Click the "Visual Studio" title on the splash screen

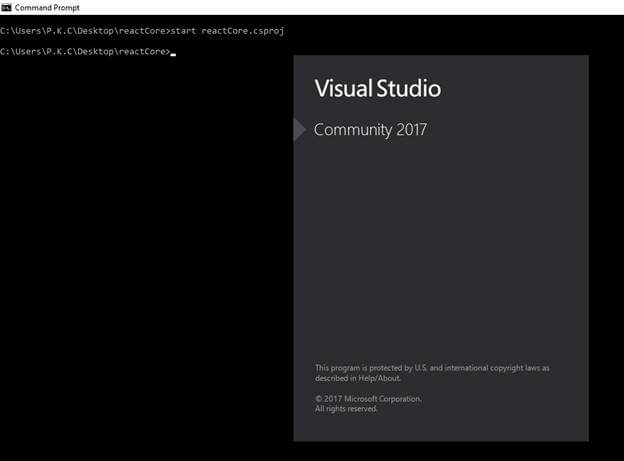[378, 88]
